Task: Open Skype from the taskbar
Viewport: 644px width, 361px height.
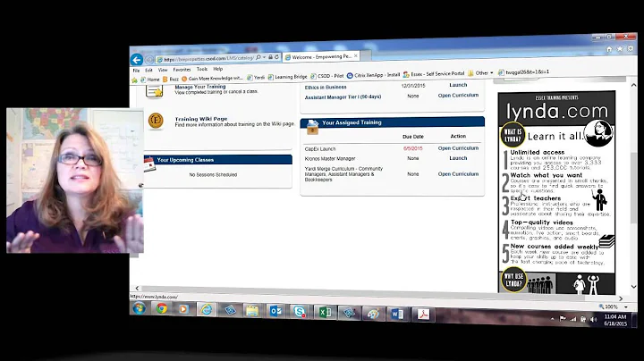Action: (300, 312)
